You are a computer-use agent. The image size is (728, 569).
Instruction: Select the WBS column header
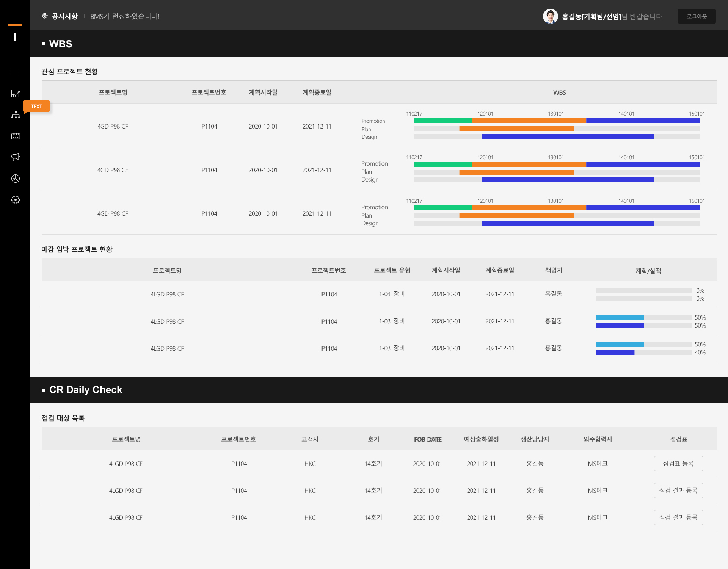point(559,92)
